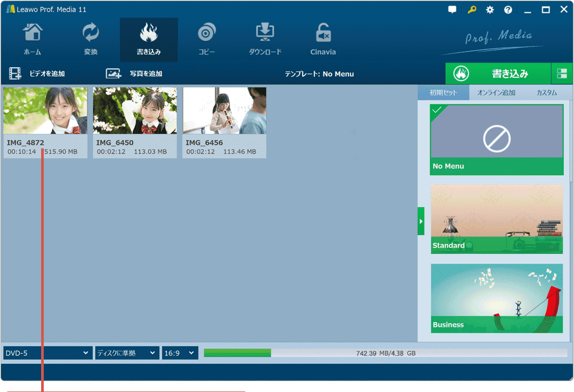
Task: Click the key registration icon
Action: (x=471, y=10)
